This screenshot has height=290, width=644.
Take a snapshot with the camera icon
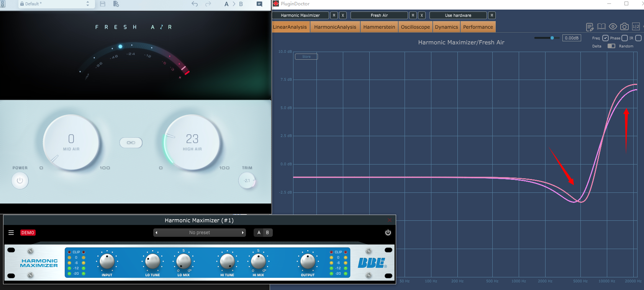624,26
